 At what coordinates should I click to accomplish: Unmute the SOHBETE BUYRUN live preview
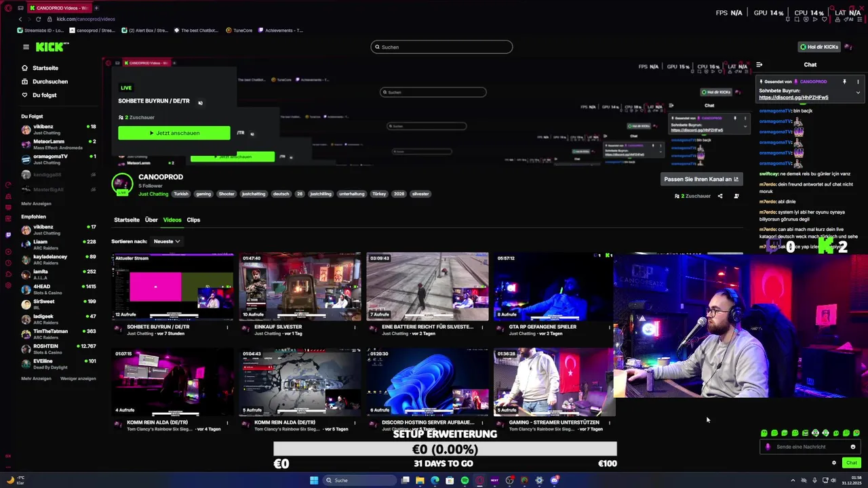[x=200, y=102]
